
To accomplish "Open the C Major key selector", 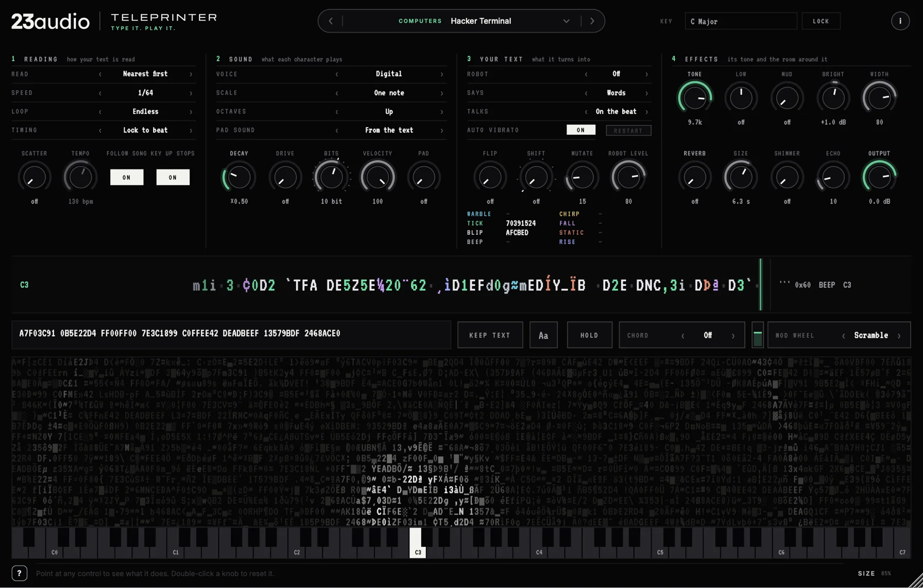I will (x=741, y=21).
